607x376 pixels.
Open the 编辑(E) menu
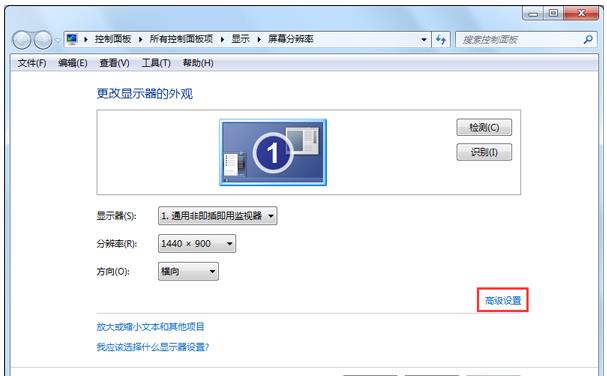[x=73, y=63]
